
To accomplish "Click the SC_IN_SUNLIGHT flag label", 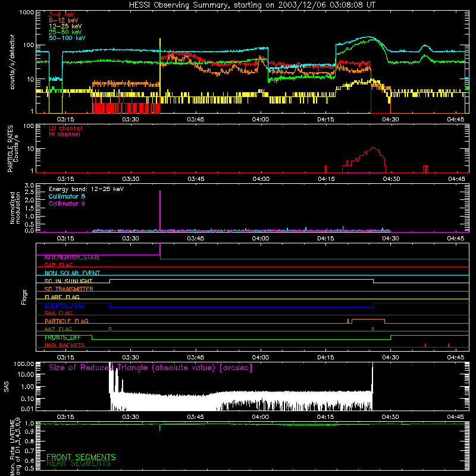I will tap(68, 281).
